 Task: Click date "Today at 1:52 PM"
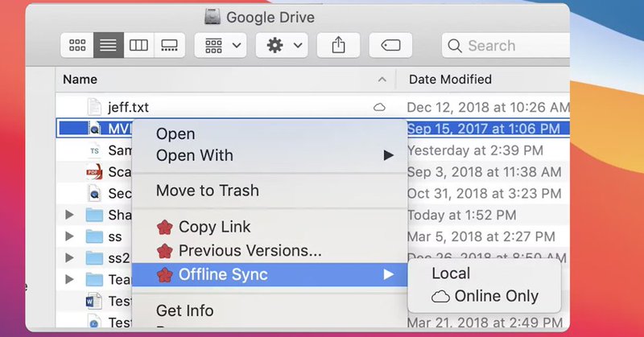(461, 215)
